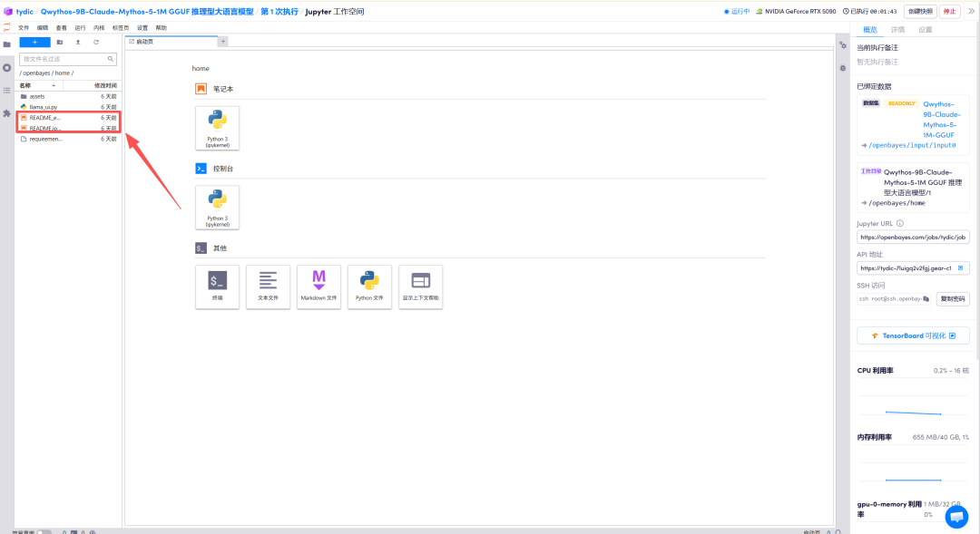Open the extension manager puzzle icon

[7, 113]
